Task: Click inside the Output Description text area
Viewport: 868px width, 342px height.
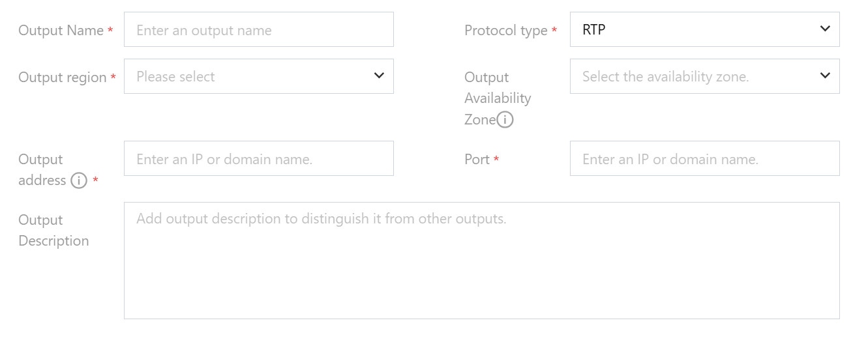Action: pyautogui.click(x=481, y=261)
